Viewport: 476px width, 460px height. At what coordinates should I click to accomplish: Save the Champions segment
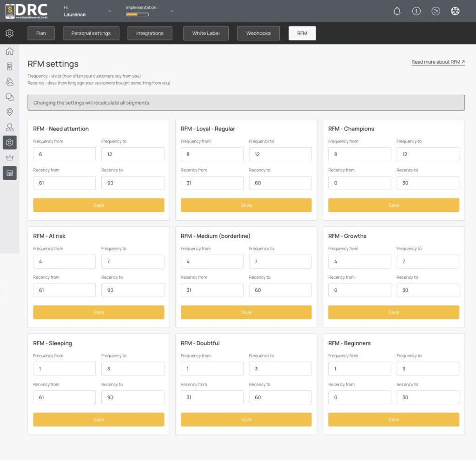(394, 205)
